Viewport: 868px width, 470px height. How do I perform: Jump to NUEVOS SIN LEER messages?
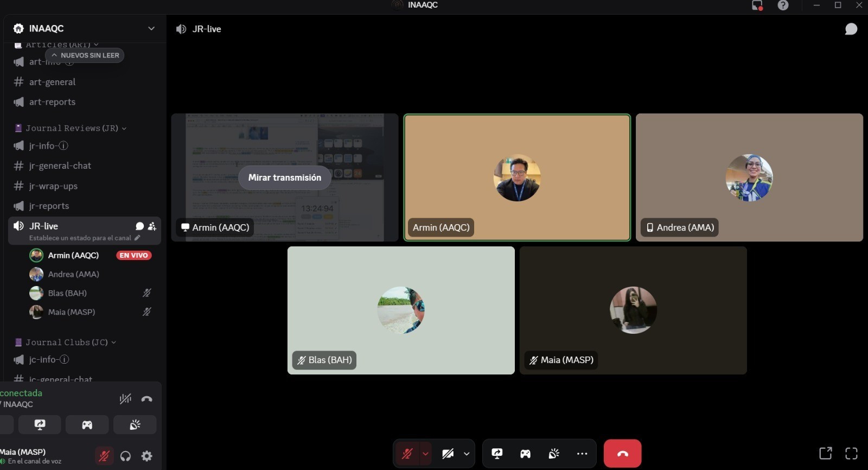[85, 55]
